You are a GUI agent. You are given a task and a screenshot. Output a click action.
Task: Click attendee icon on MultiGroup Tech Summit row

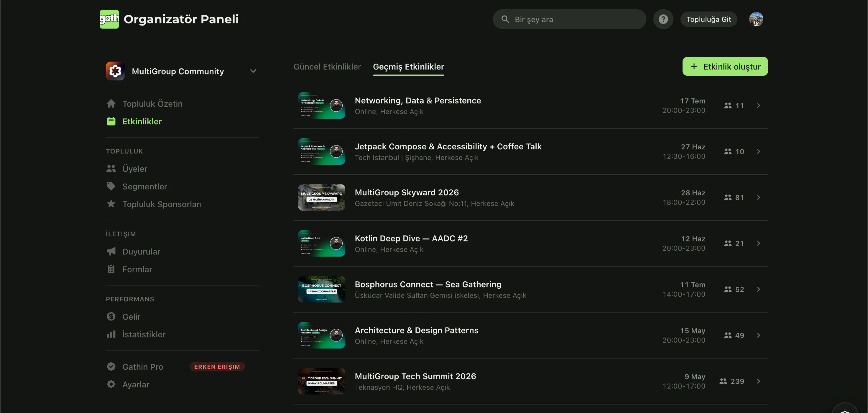pyautogui.click(x=723, y=381)
